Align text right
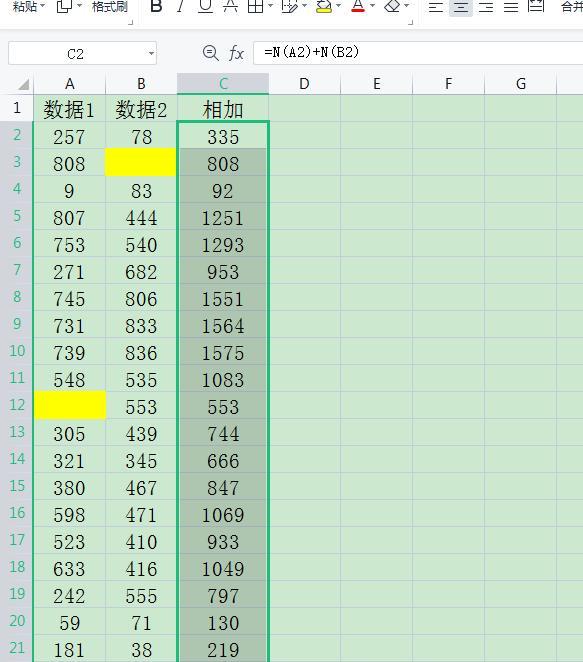Image resolution: width=583 pixels, height=662 pixels. pyautogui.click(x=486, y=7)
